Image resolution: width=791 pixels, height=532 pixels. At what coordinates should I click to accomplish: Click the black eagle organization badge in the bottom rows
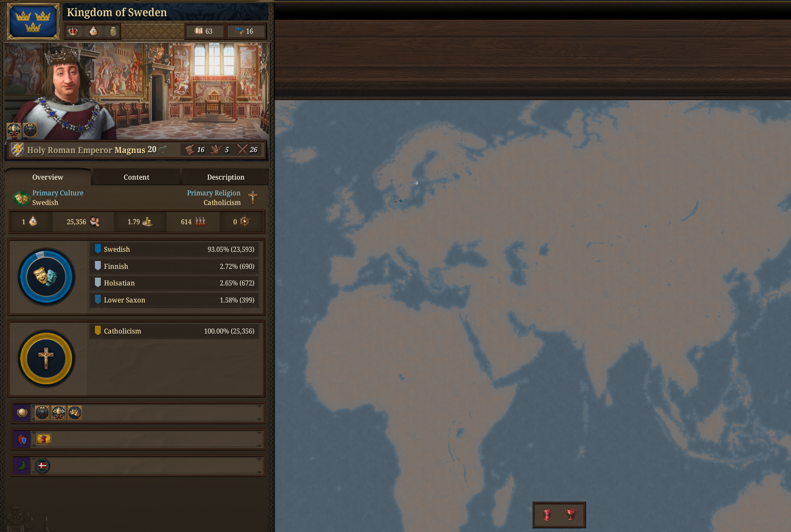(42, 412)
